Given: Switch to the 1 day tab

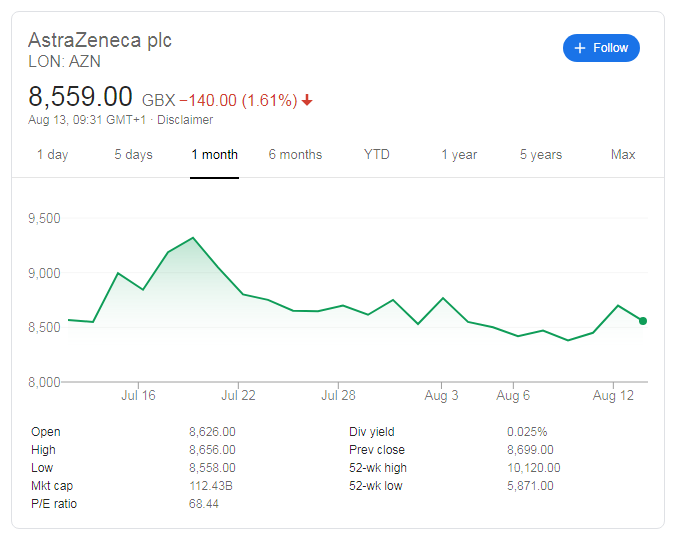Looking at the screenshot, I should point(52,155).
